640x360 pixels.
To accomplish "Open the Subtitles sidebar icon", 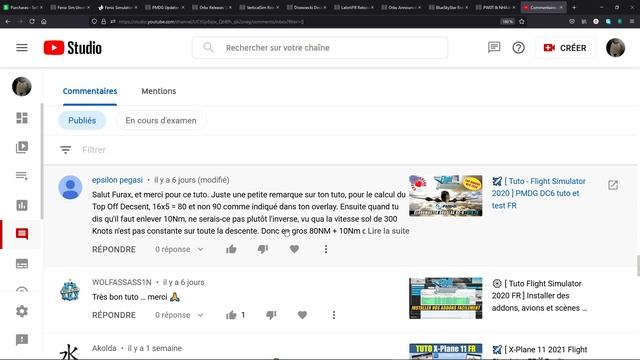I will (x=22, y=264).
